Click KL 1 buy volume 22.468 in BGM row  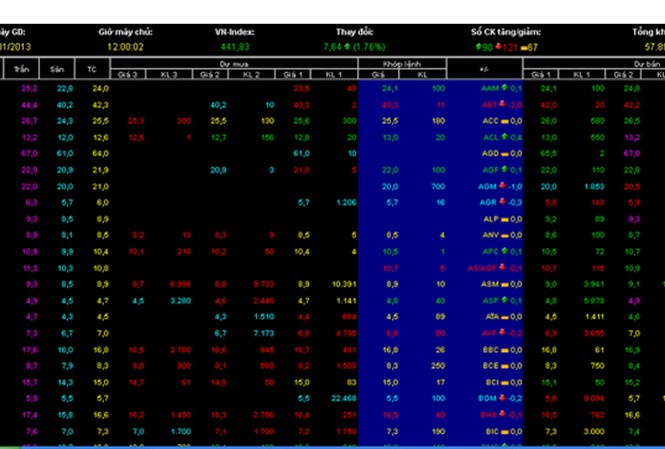click(344, 399)
